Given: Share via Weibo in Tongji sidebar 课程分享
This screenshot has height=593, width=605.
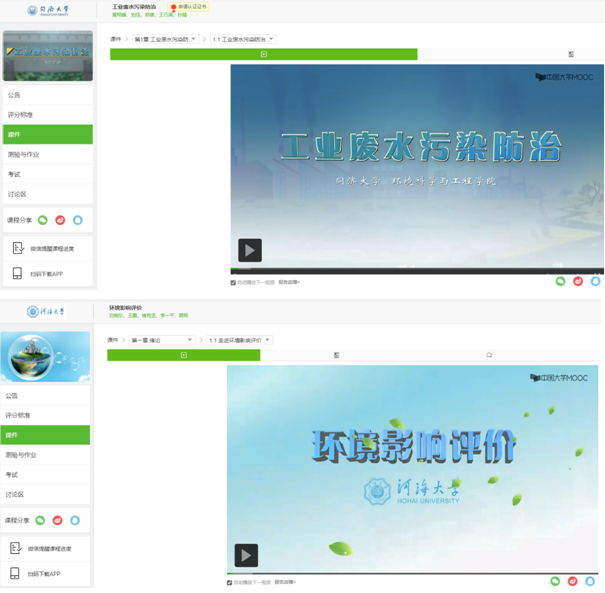Looking at the screenshot, I should pyautogui.click(x=60, y=220).
